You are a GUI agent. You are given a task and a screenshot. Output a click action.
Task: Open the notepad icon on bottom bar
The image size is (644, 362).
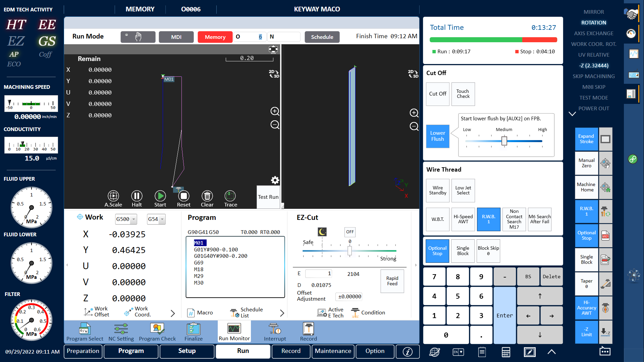[482, 352]
